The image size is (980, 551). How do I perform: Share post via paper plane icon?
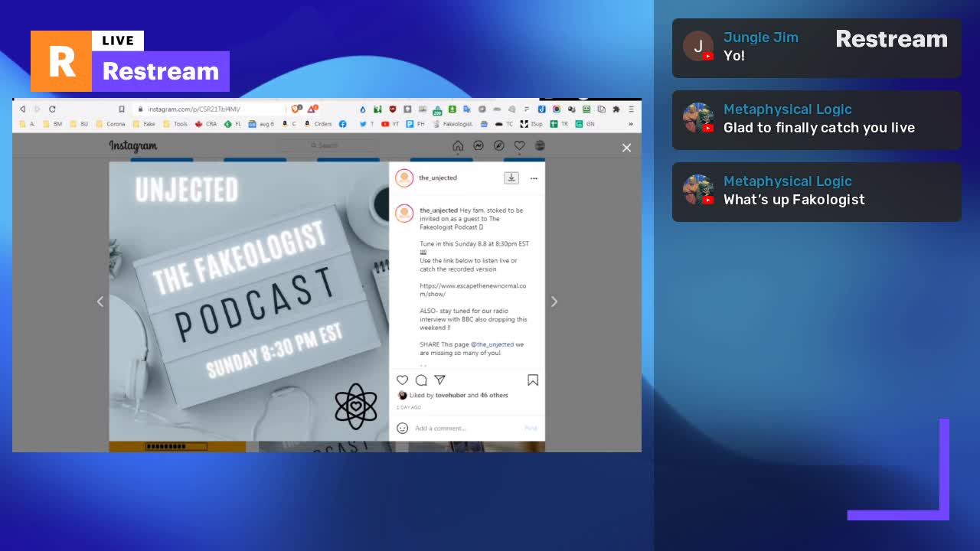tap(440, 380)
